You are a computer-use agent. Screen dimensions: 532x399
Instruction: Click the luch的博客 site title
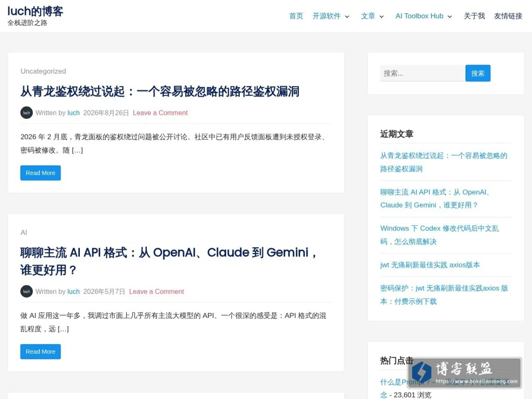coord(35,11)
